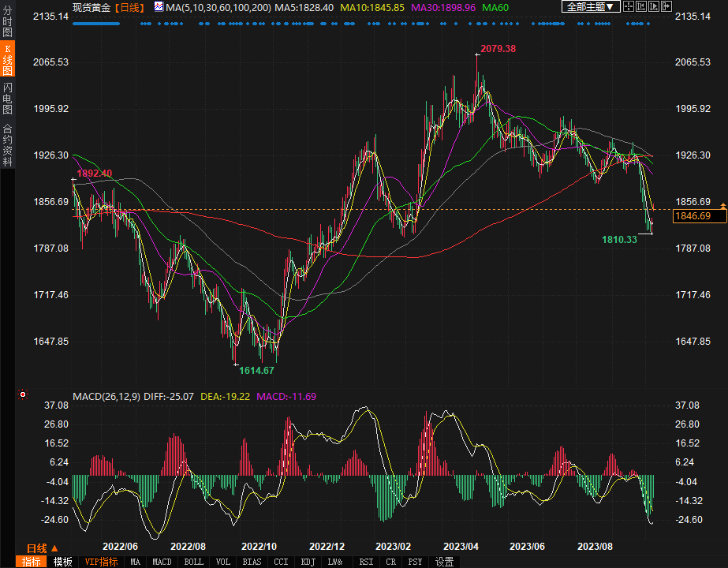Open the 闪电图 sidebar tab

[7, 99]
